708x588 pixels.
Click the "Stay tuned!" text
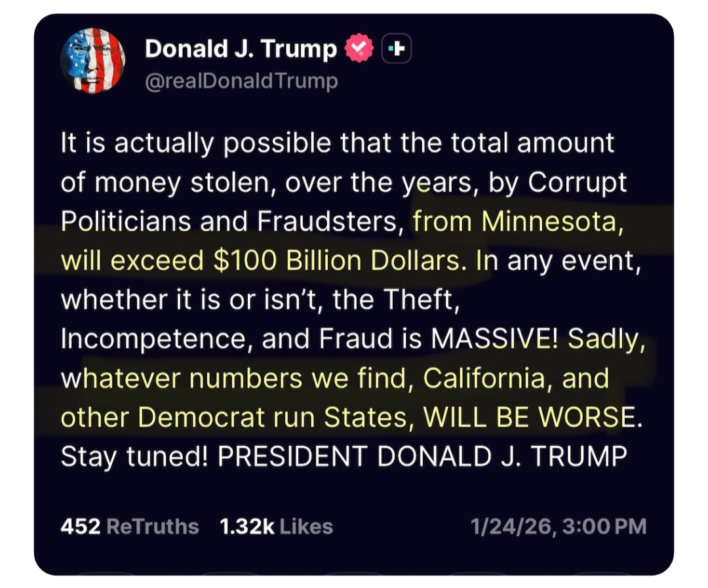point(134,457)
